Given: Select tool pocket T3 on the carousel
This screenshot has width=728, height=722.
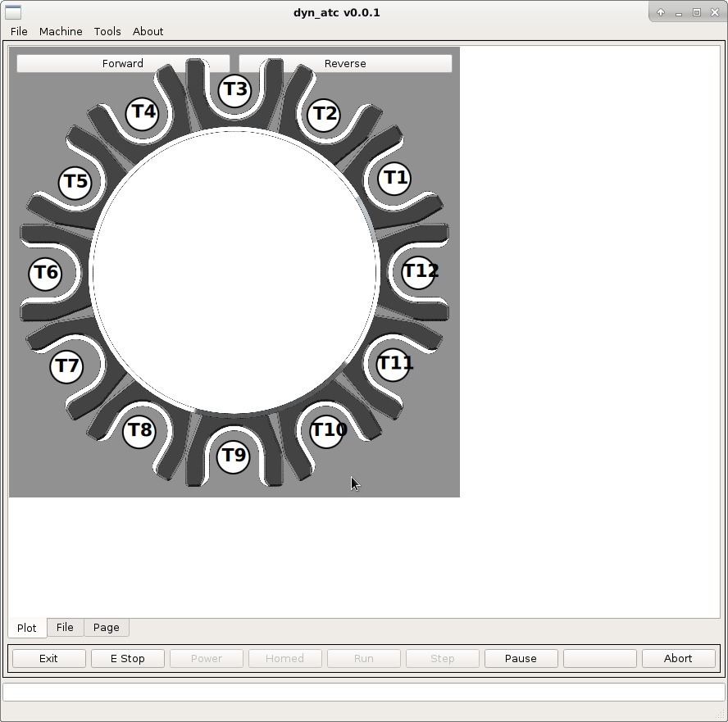Looking at the screenshot, I should 234,90.
